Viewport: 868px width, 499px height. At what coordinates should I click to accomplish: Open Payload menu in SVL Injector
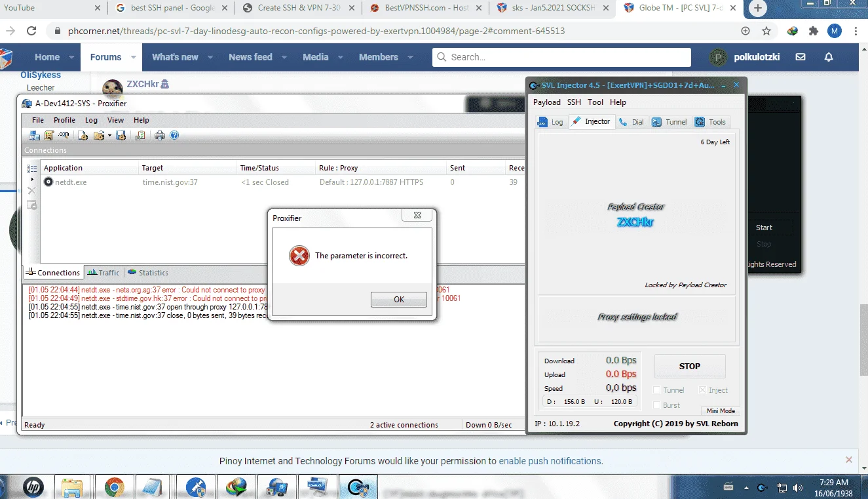click(x=547, y=102)
